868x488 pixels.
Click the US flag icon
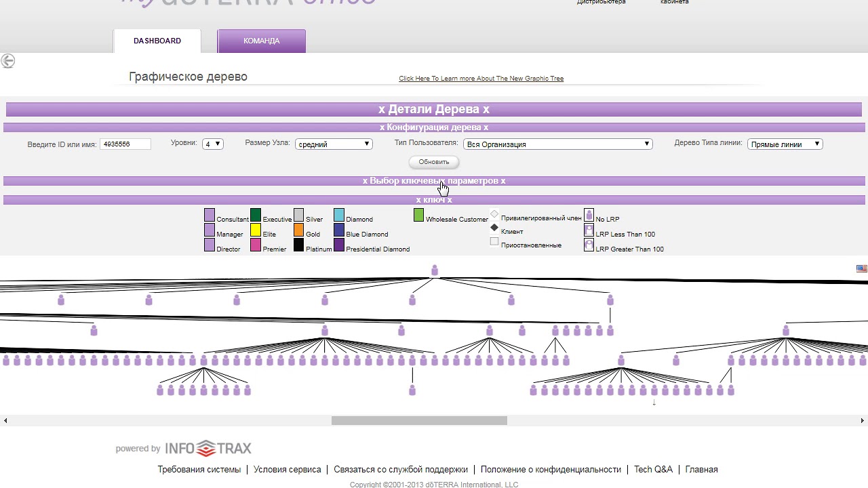click(x=861, y=268)
